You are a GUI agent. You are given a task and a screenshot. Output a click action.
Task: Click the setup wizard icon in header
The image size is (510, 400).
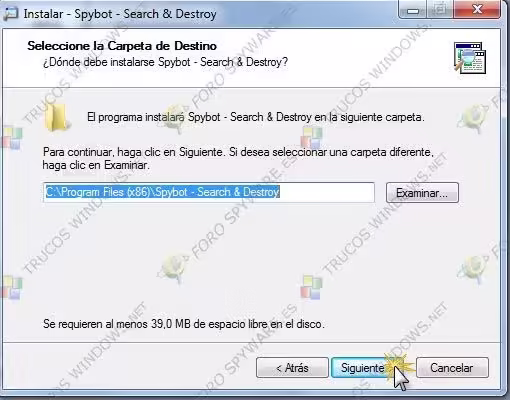coord(470,58)
